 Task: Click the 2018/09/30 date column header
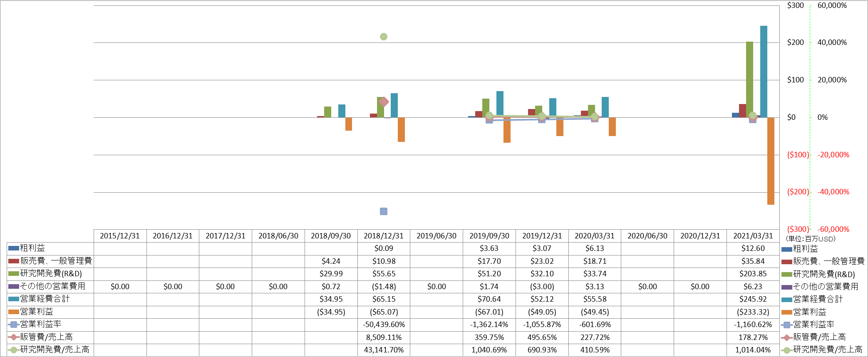coord(331,236)
